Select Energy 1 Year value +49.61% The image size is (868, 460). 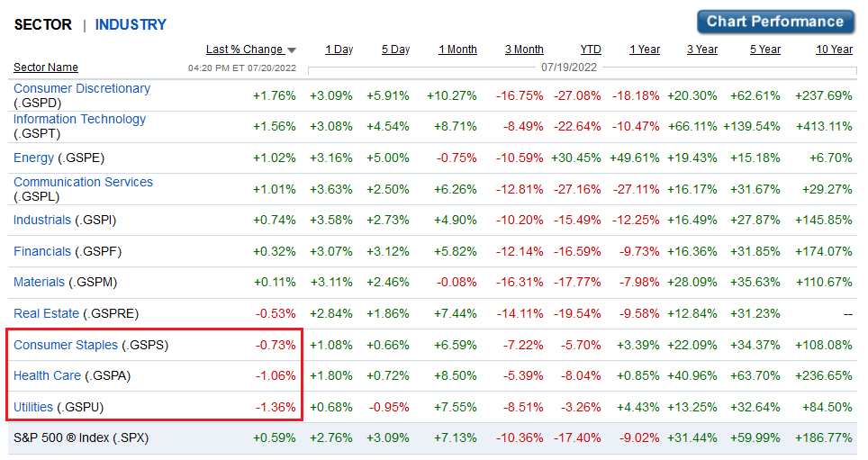[635, 158]
